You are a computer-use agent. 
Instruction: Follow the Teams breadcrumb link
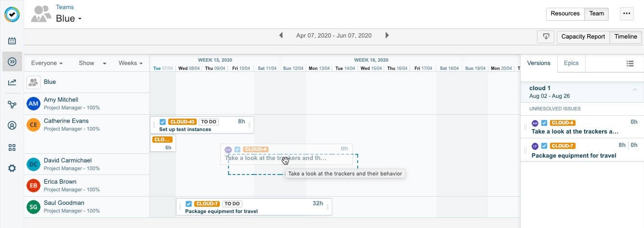[x=65, y=7]
